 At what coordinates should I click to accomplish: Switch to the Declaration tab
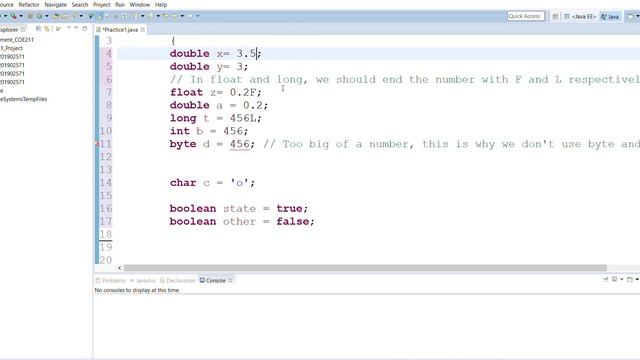[x=178, y=280]
